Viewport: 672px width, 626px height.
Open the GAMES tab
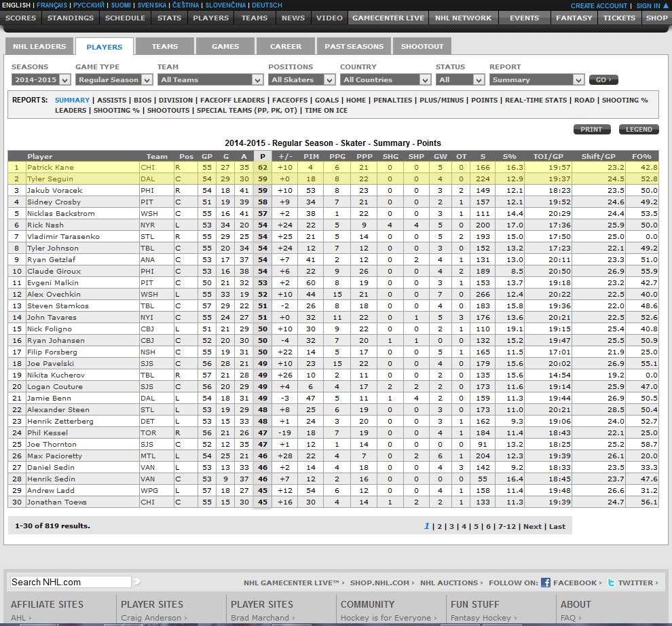pos(225,46)
